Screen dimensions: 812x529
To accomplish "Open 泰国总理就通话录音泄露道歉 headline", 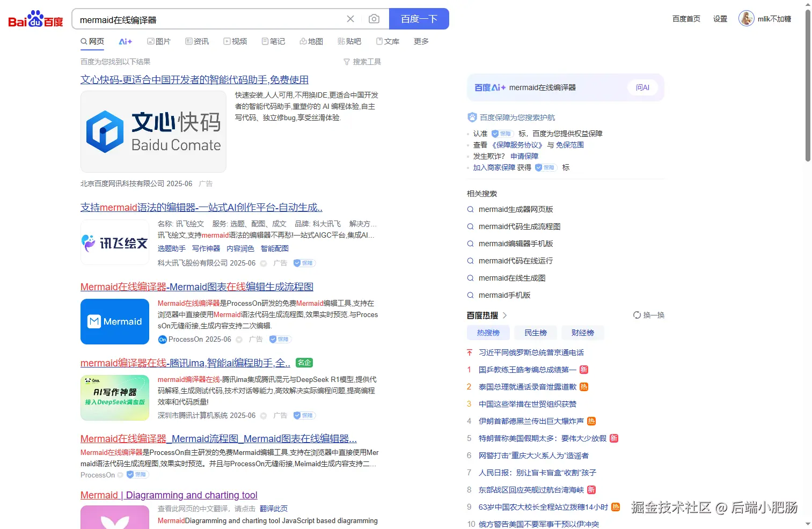I will tap(528, 387).
